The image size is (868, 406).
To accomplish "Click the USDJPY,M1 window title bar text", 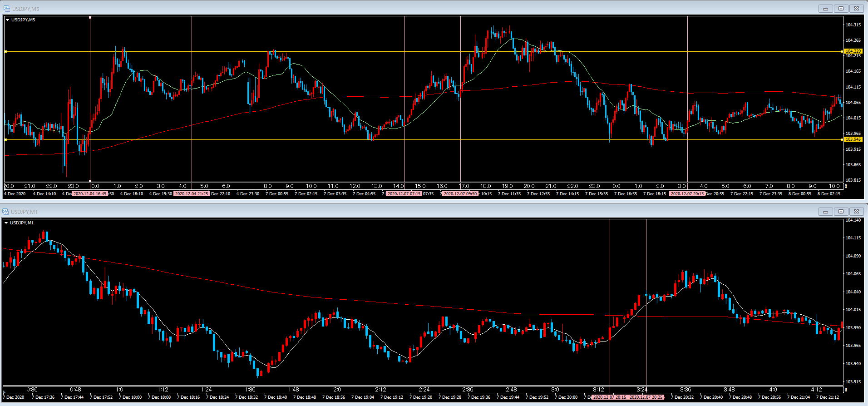I will pos(25,212).
